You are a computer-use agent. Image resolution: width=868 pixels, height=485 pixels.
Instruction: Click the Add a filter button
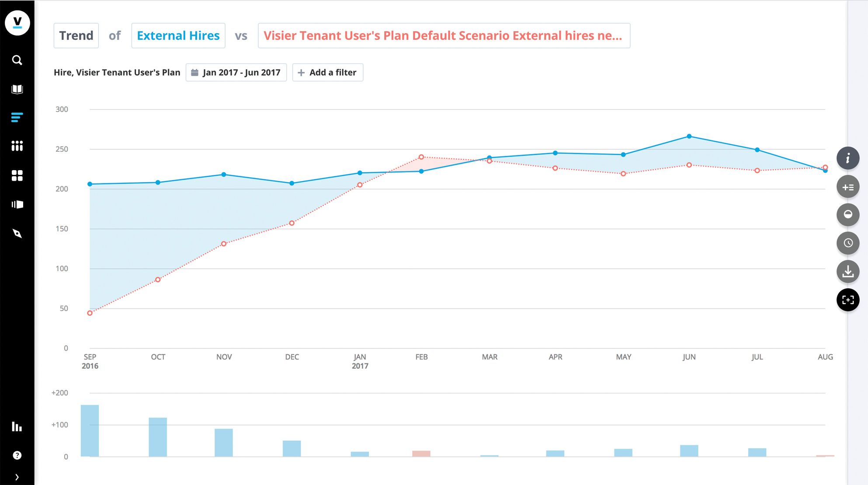pyautogui.click(x=328, y=72)
